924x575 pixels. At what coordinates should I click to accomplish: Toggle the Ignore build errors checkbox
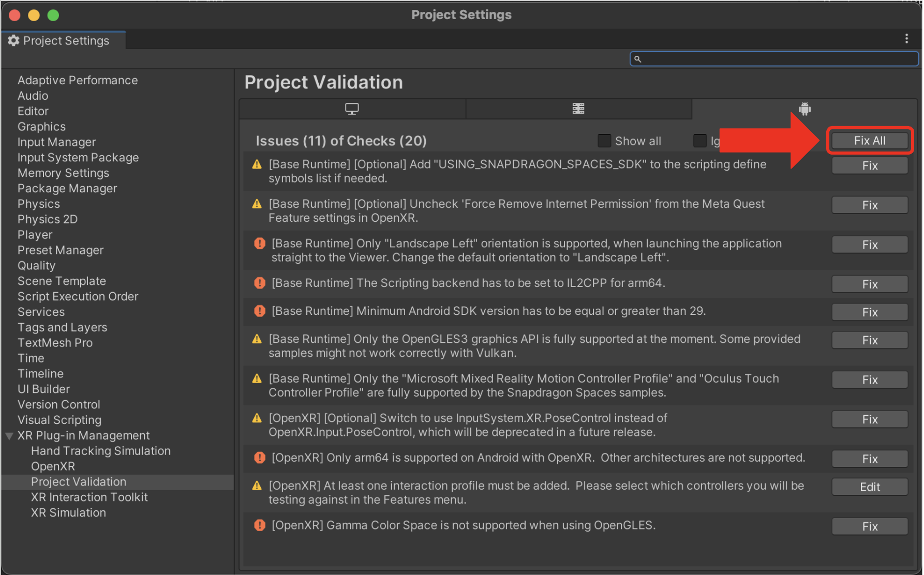(700, 141)
